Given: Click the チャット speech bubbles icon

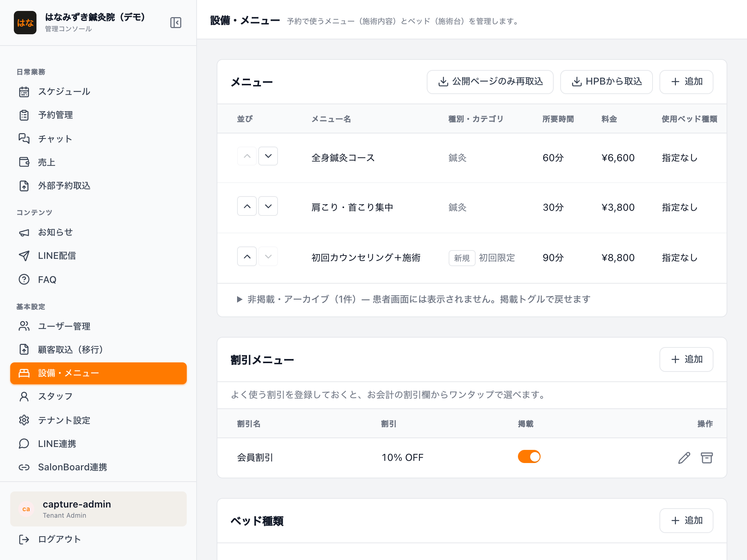Looking at the screenshot, I should (24, 139).
